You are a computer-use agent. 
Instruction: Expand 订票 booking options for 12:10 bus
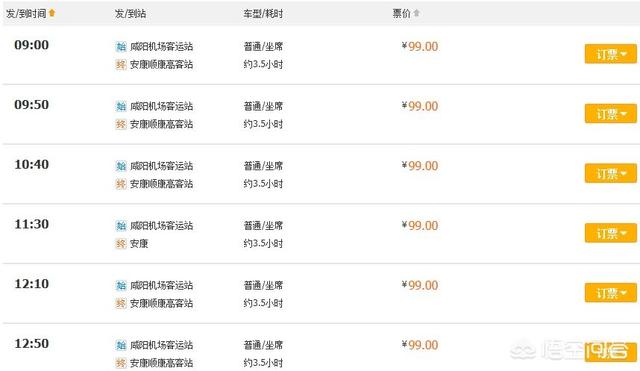[x=611, y=293]
